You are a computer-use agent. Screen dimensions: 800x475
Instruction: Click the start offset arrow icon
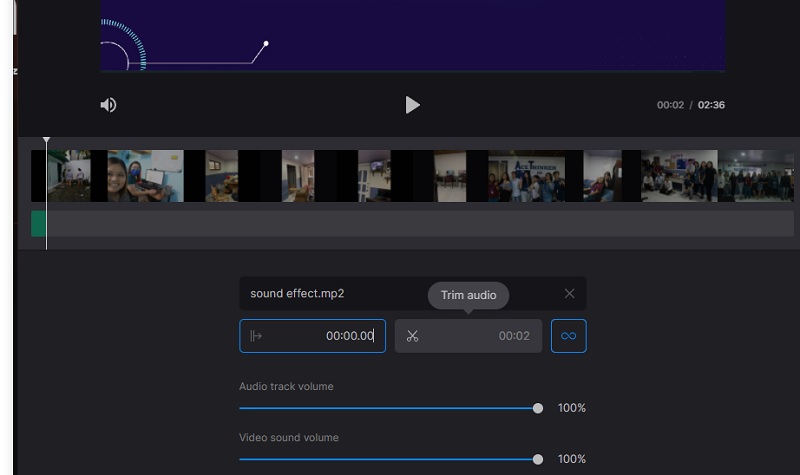pyautogui.click(x=256, y=336)
